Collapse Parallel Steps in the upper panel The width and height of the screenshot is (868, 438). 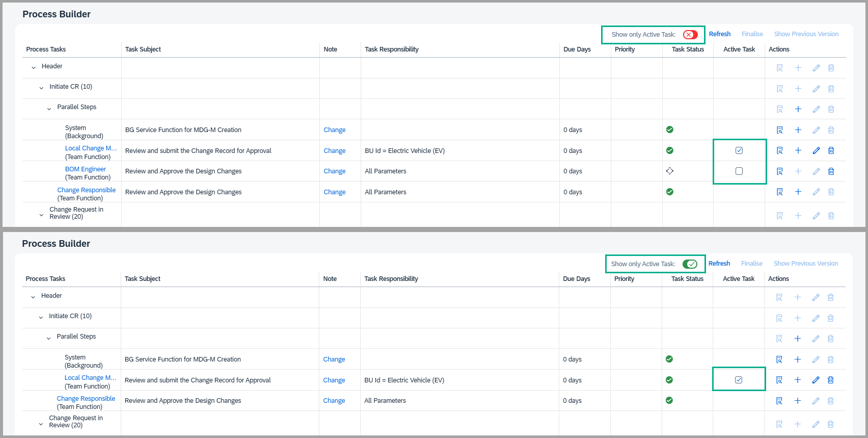click(49, 109)
